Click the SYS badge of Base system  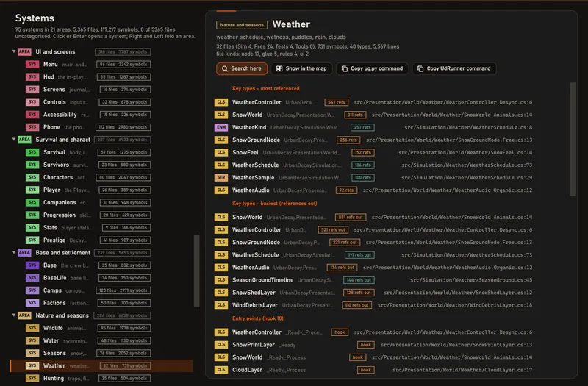click(32, 265)
